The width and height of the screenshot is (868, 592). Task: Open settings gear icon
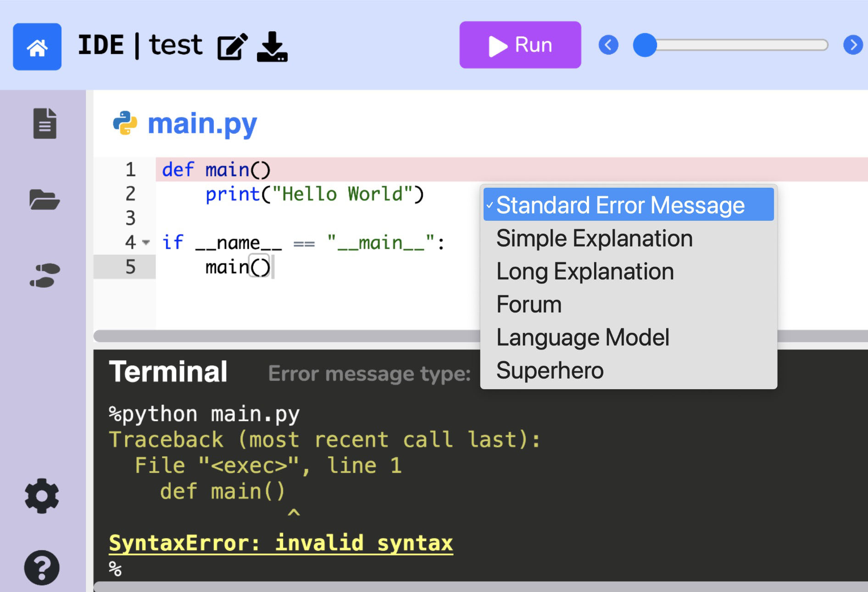click(42, 496)
